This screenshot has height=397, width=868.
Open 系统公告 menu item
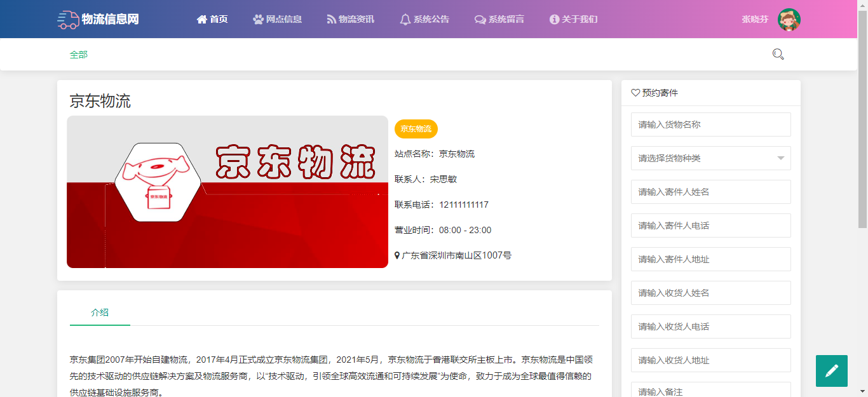pyautogui.click(x=431, y=20)
